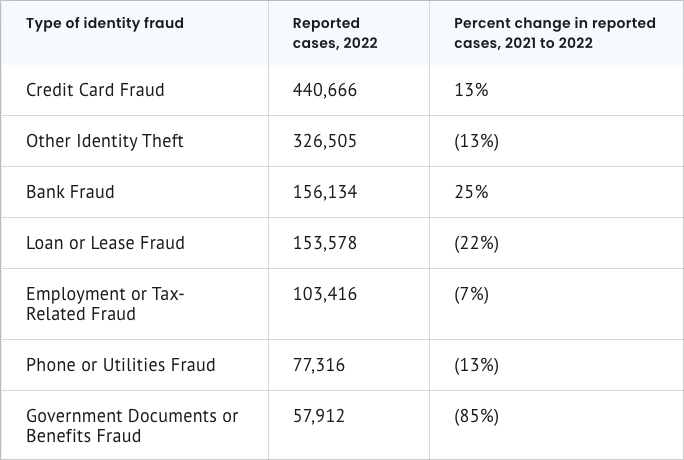The image size is (684, 460).
Task: Select the 103,416 cases value
Action: pyautogui.click(x=325, y=294)
